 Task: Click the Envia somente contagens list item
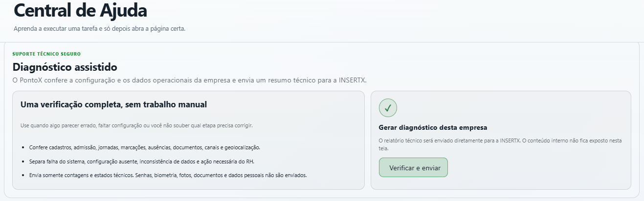pyautogui.click(x=168, y=175)
